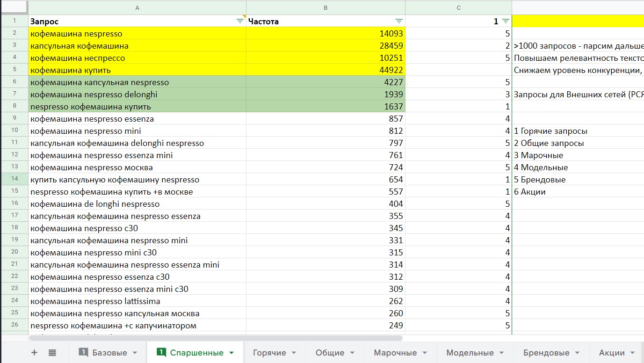Viewport: 644px width, 363px height.
Task: Open the Модельные sheet tab
Action: pyautogui.click(x=470, y=353)
